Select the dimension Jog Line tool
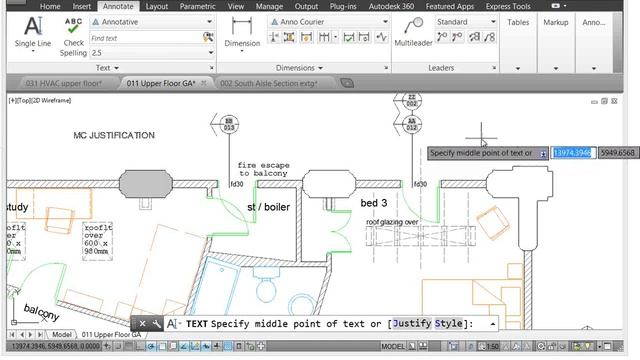This screenshot has height=360, width=640. coord(381,38)
